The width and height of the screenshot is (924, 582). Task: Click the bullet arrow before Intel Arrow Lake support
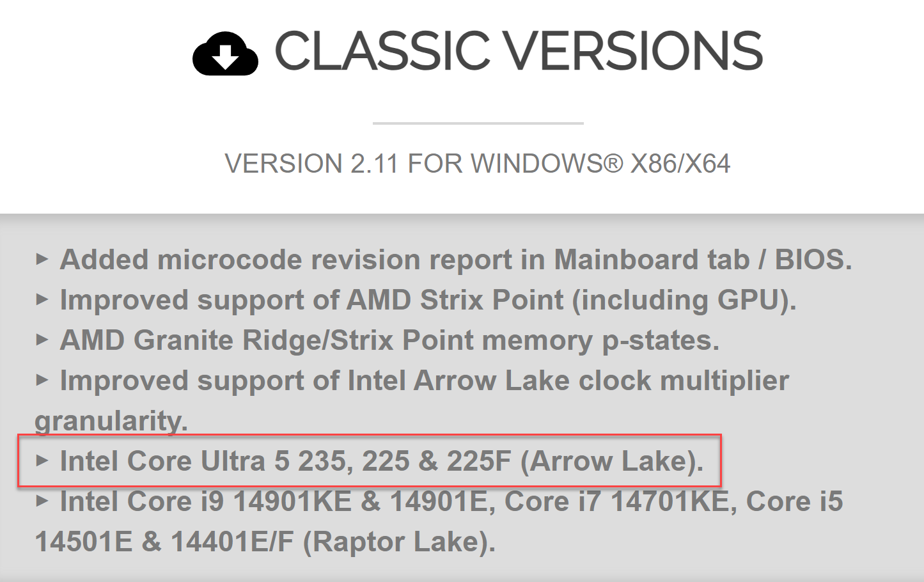[x=42, y=381]
